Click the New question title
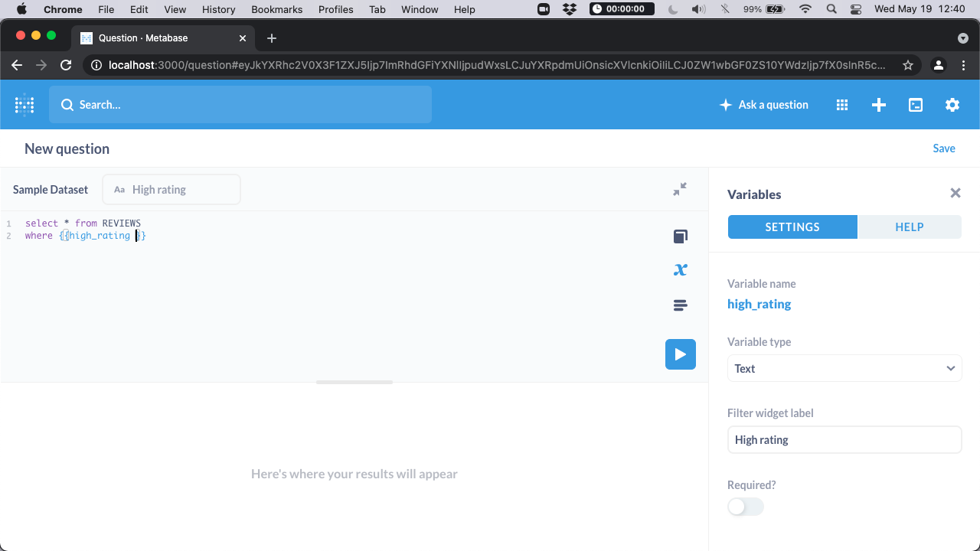 coord(67,148)
